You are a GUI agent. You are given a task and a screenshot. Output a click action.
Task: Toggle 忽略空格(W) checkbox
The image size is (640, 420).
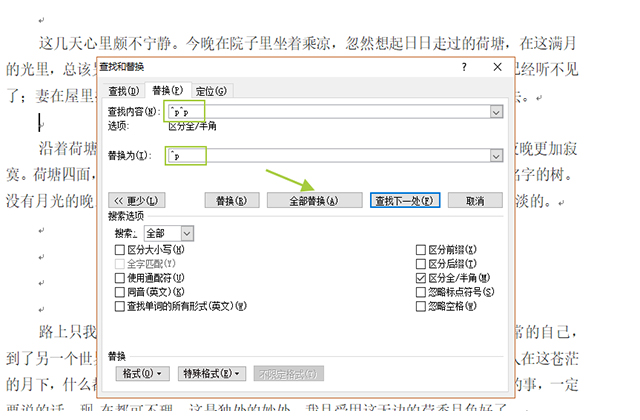420,306
